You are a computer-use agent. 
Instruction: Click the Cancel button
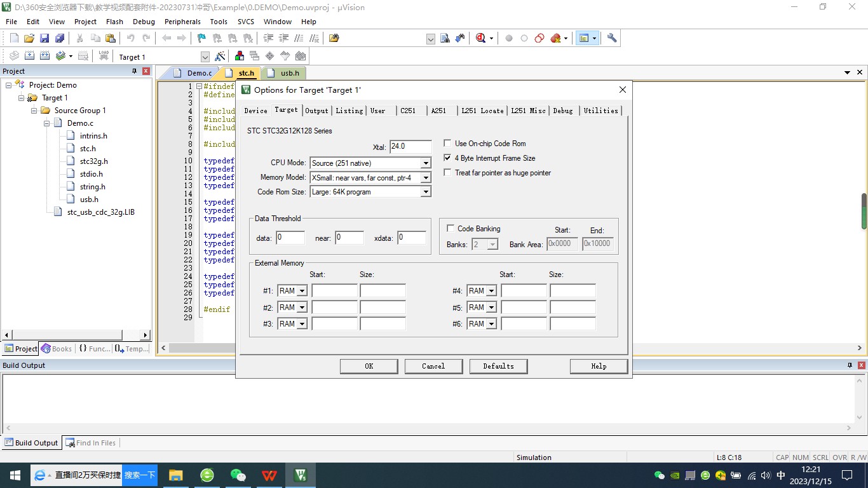pos(433,366)
